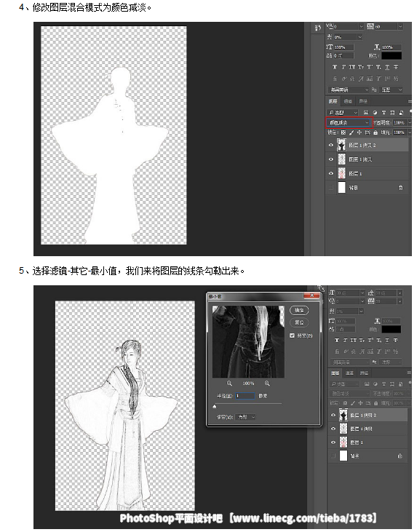The image size is (417, 532).
Task: Select the 背景 layer thumbnail, step 4
Action: tap(341, 188)
